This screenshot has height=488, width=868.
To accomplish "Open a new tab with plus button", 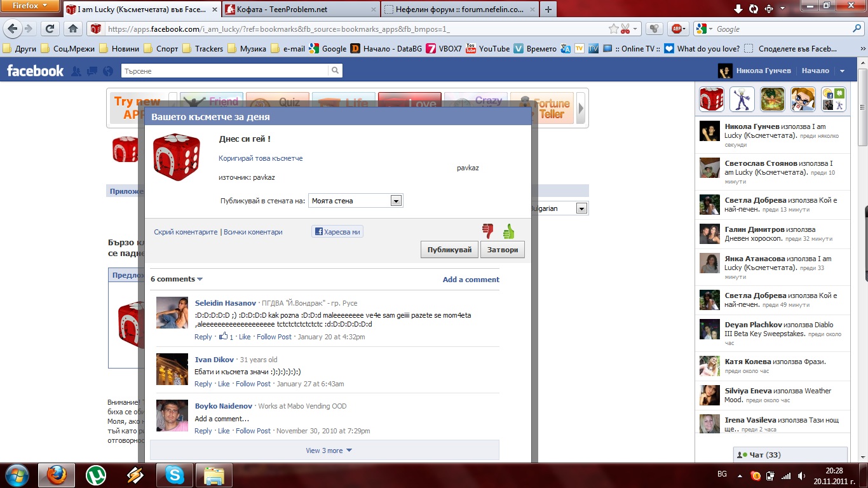I will (x=548, y=10).
